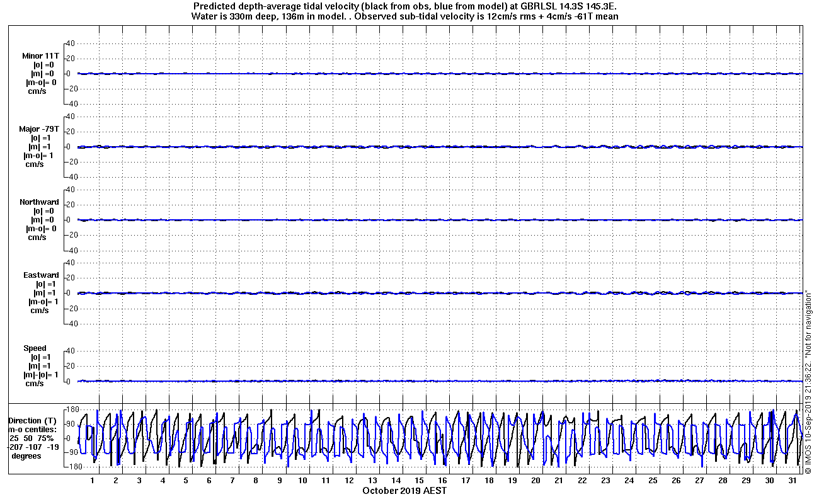The image size is (819, 504).
Task: Click day tick label '25' on date axis
Action: tap(653, 481)
